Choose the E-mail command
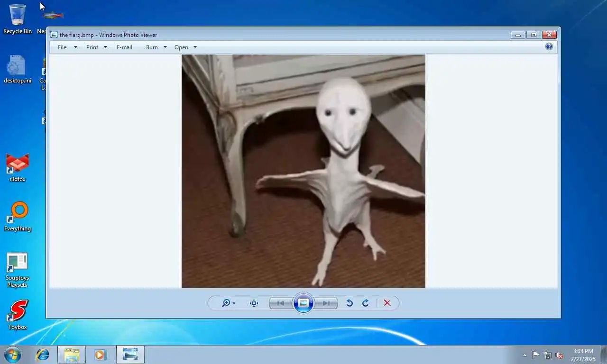Viewport: 607px width, 364px height. [124, 47]
